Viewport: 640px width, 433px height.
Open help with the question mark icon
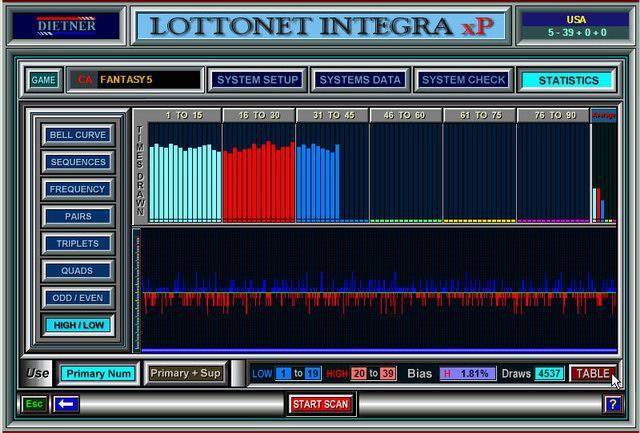612,404
